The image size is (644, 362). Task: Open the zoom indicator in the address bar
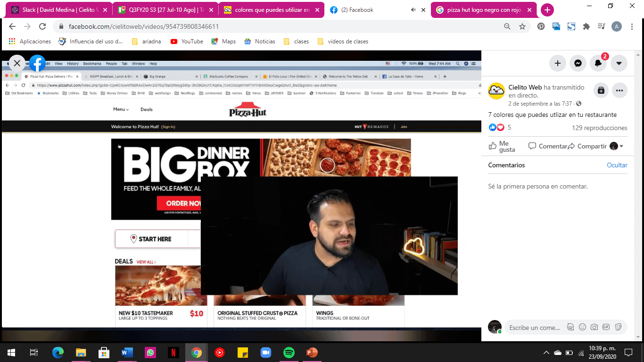(x=507, y=26)
